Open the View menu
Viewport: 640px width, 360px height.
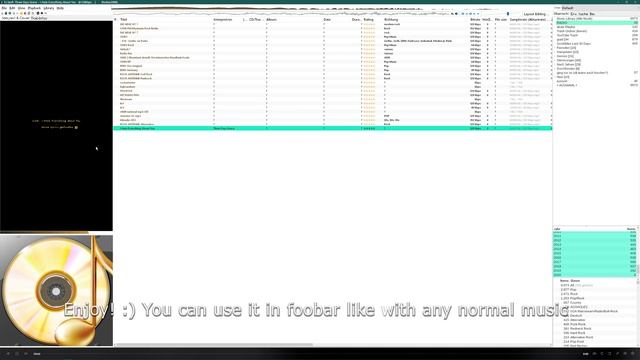[x=21, y=8]
